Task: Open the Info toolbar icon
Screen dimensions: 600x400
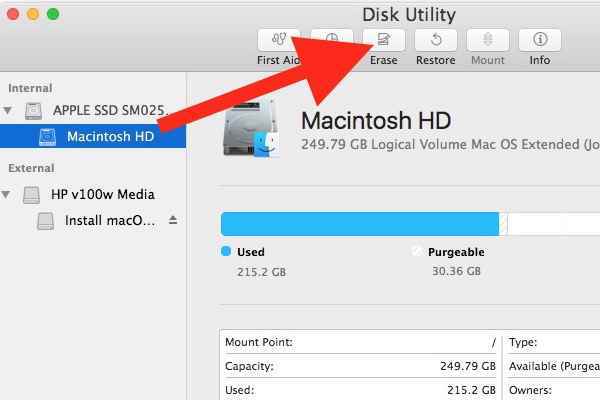Action: tap(540, 40)
